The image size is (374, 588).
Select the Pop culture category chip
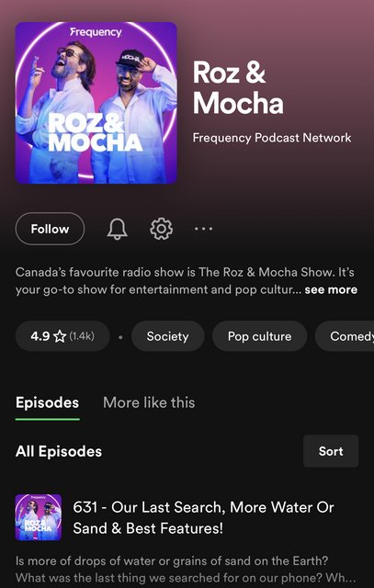point(259,336)
